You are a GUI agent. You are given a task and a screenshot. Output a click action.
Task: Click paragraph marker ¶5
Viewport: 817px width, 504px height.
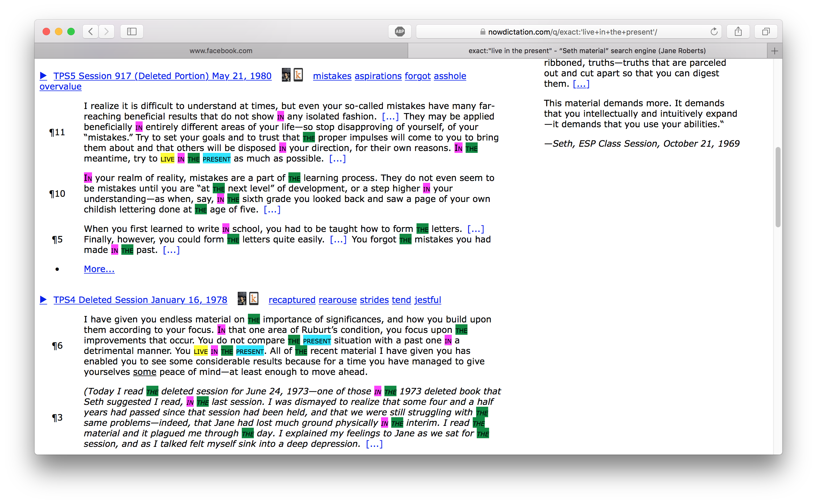pyautogui.click(x=57, y=240)
